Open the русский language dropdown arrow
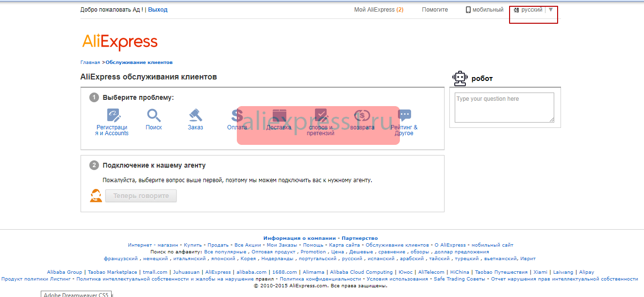This screenshot has width=644, height=297. [550, 10]
